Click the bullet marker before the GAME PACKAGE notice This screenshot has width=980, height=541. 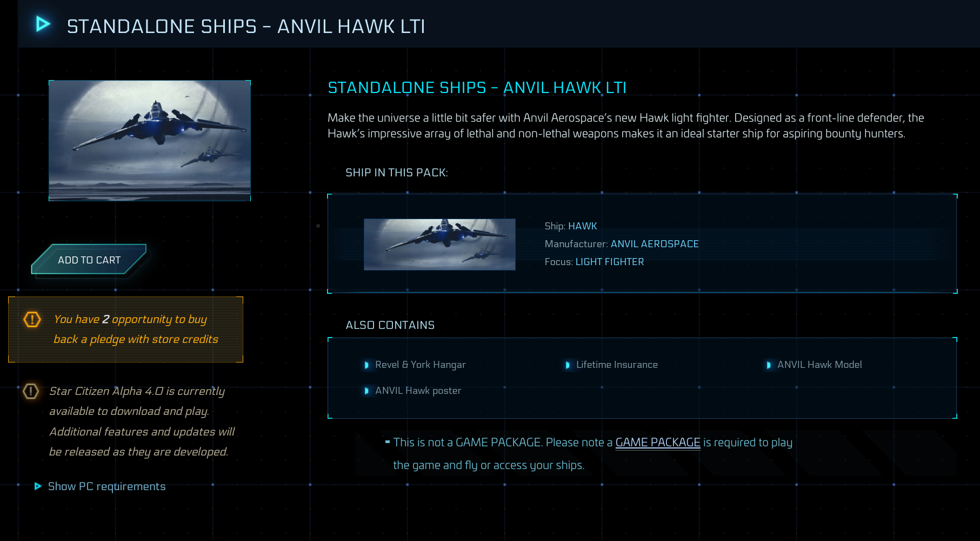(387, 442)
